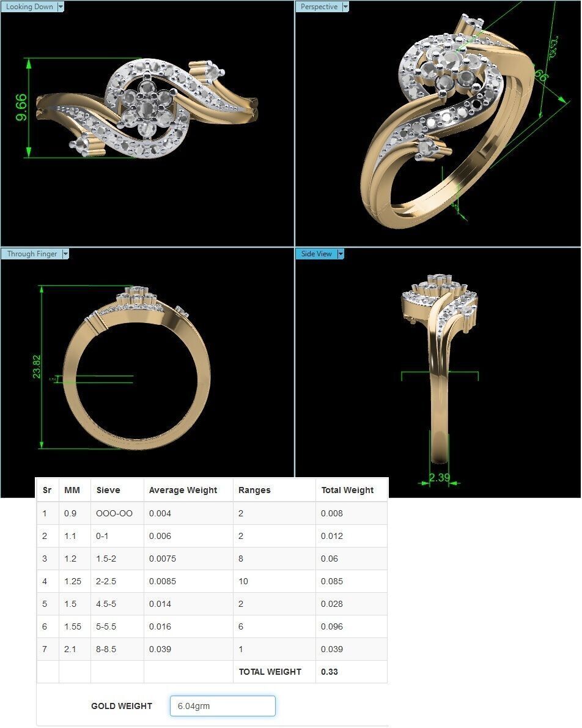Click the TOTAL WEIGHT label
Image resolution: width=582 pixels, height=728 pixels.
pos(270,672)
